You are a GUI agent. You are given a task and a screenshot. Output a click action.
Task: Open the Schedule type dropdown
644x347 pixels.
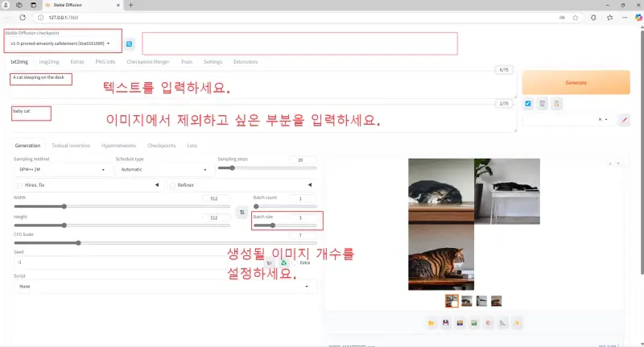click(x=163, y=170)
